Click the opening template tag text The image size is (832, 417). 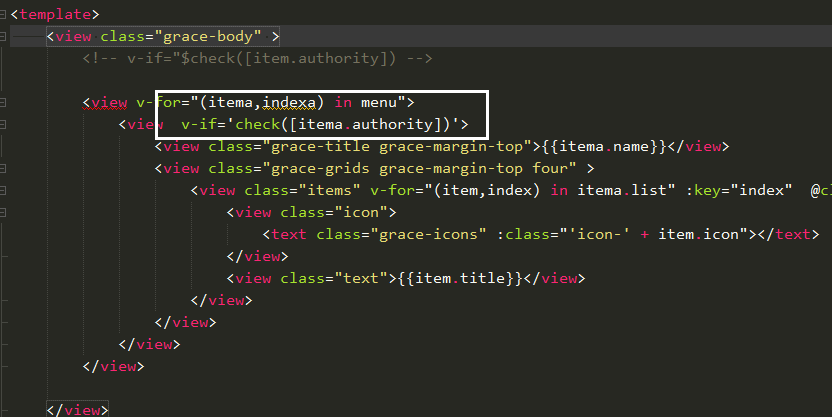55,14
